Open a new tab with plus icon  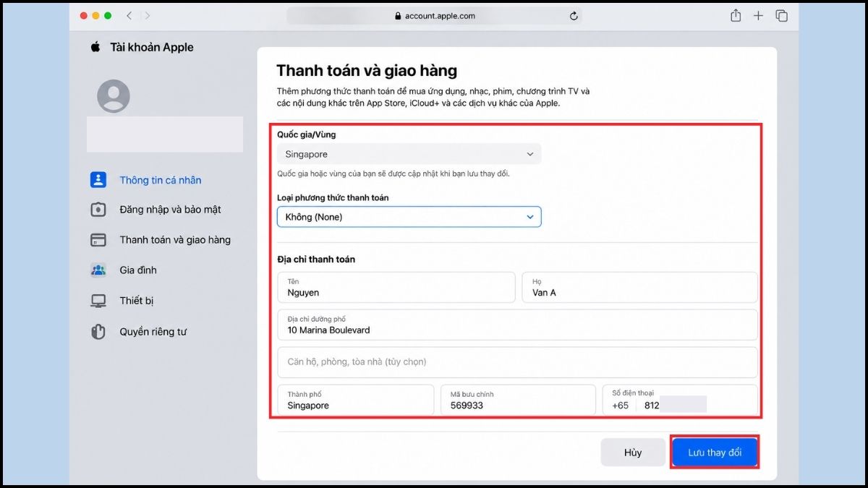pos(758,15)
